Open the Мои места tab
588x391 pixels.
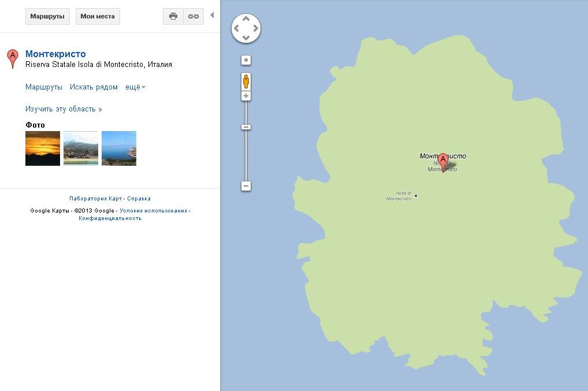(x=98, y=17)
